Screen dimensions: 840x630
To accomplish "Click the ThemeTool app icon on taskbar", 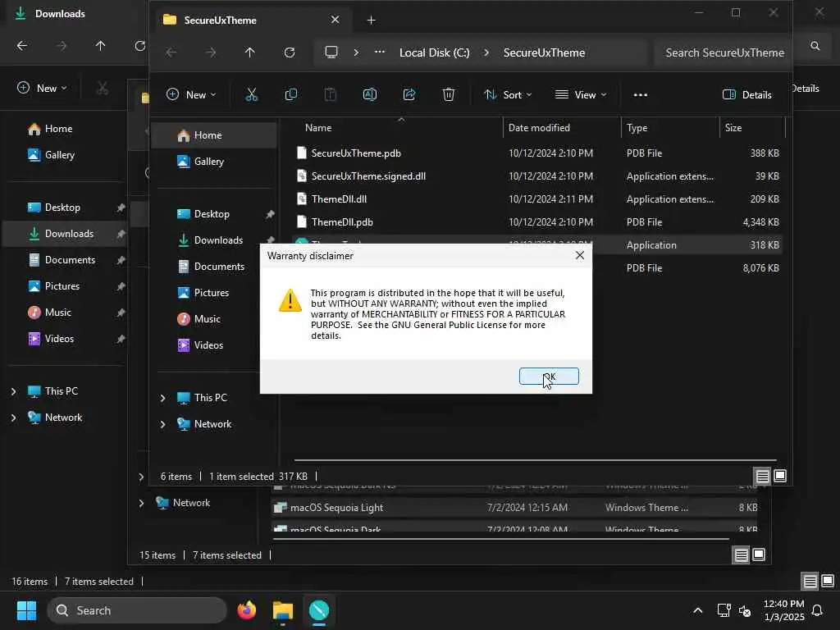I will pyautogui.click(x=319, y=610).
